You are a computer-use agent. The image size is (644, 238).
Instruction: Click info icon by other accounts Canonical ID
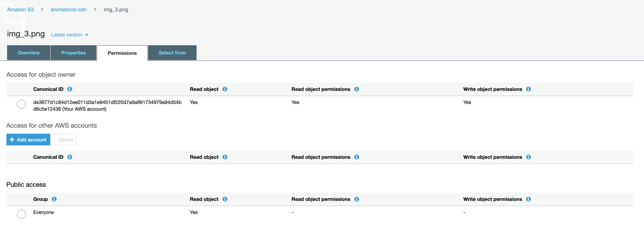tap(70, 157)
